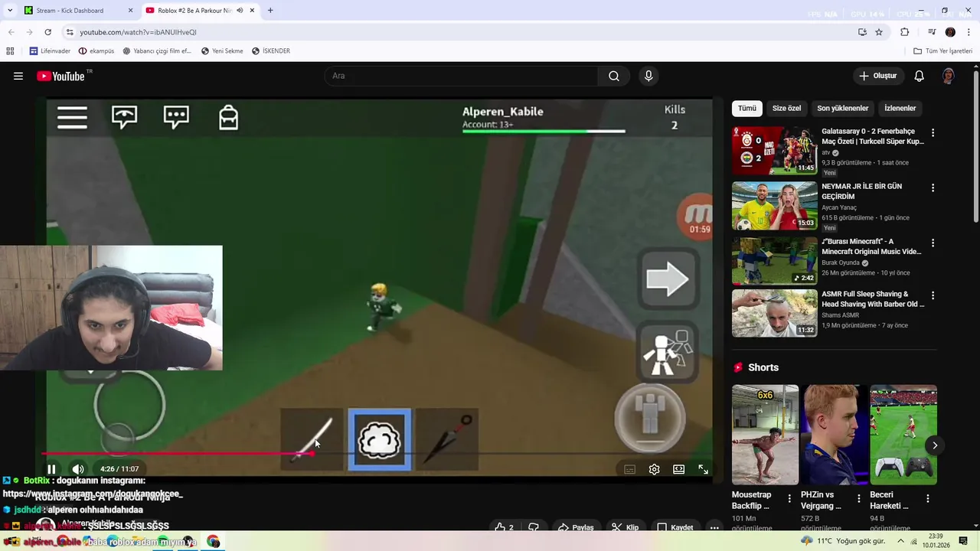Select the Son yüklenenler filter chip

coord(842,108)
